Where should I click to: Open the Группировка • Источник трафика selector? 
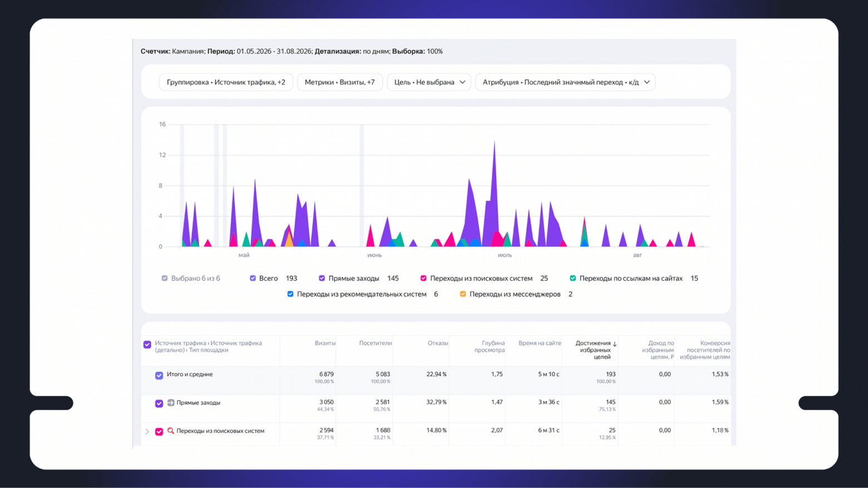point(226,82)
